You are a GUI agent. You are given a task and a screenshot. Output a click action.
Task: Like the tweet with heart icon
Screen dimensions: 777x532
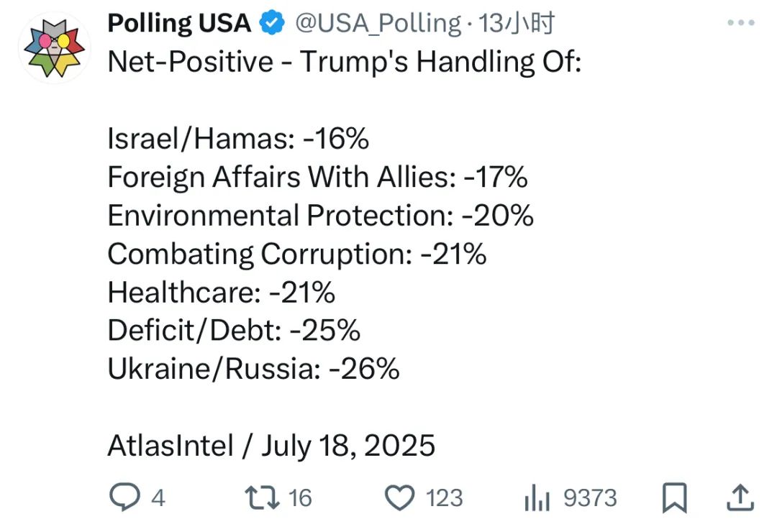click(399, 497)
